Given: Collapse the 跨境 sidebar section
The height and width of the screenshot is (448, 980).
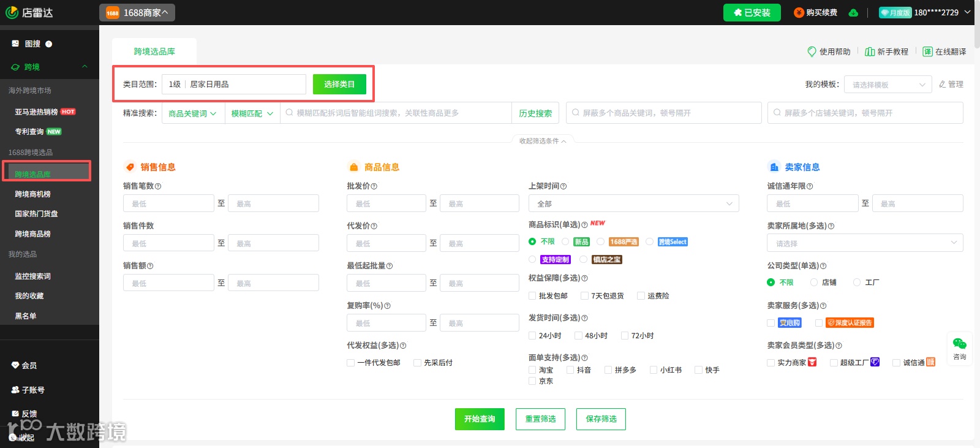Looking at the screenshot, I should pyautogui.click(x=85, y=67).
